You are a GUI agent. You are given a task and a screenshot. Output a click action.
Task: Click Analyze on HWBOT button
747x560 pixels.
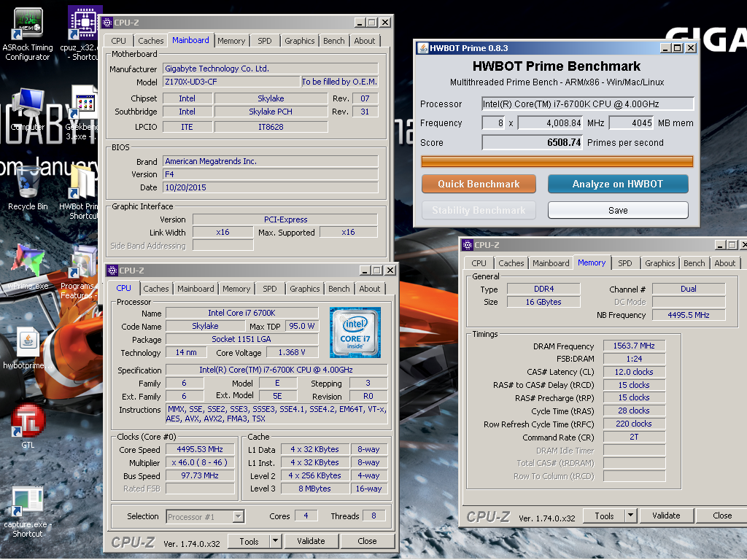click(x=618, y=184)
